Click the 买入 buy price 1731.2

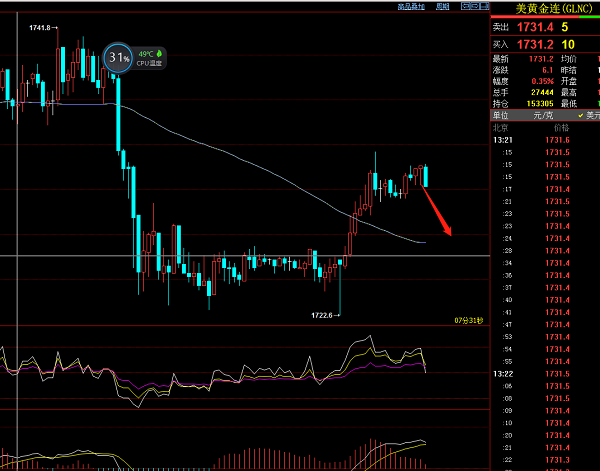point(534,45)
